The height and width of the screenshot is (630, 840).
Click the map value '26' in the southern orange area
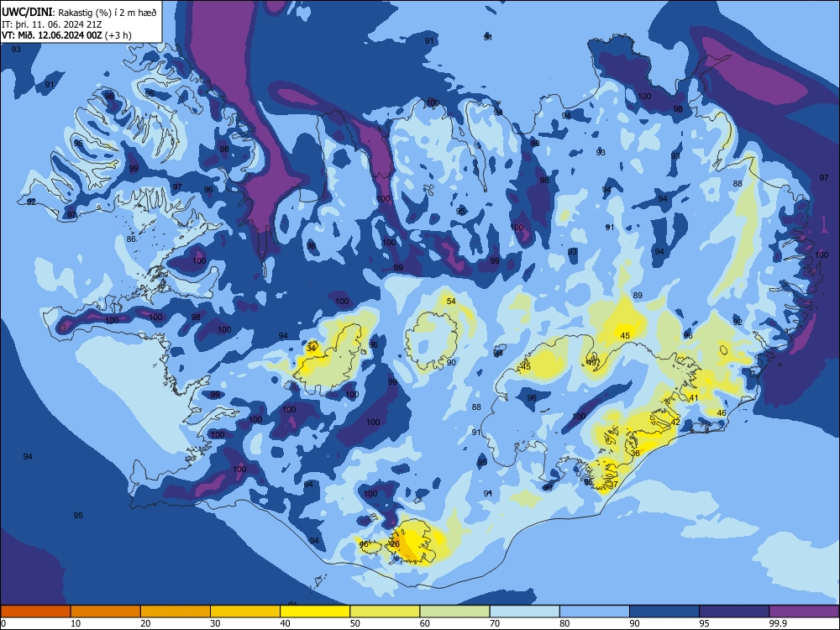tap(396, 543)
